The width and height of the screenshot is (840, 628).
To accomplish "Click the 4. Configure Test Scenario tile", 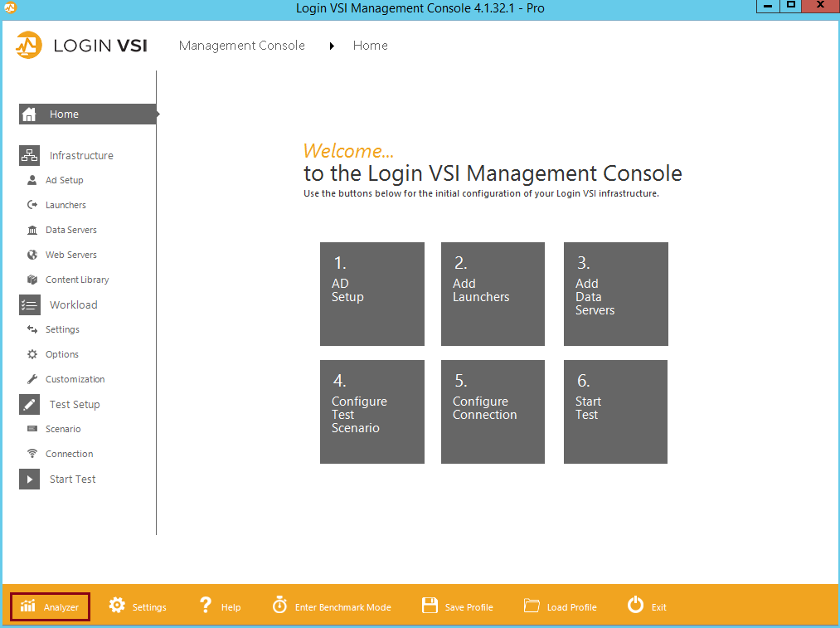I will pyautogui.click(x=372, y=411).
